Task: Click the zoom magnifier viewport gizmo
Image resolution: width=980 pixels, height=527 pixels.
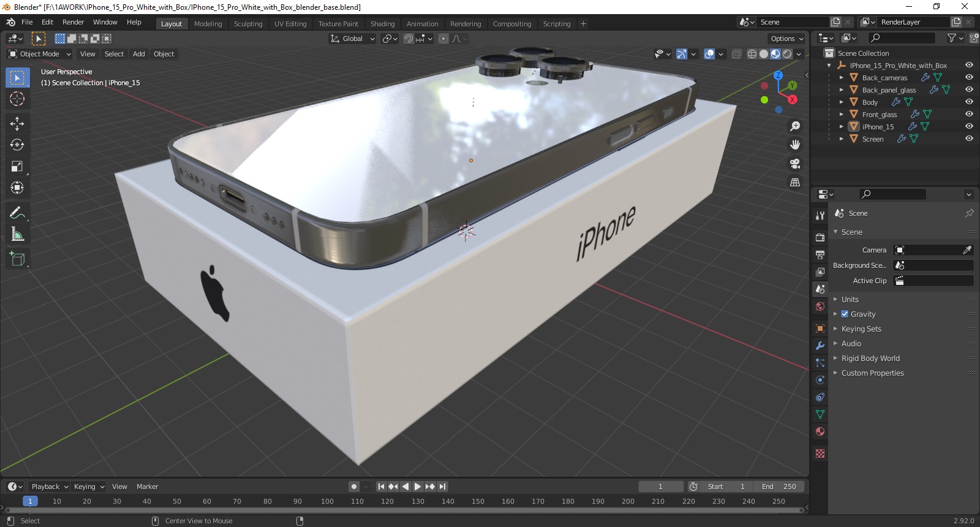Action: (x=795, y=126)
